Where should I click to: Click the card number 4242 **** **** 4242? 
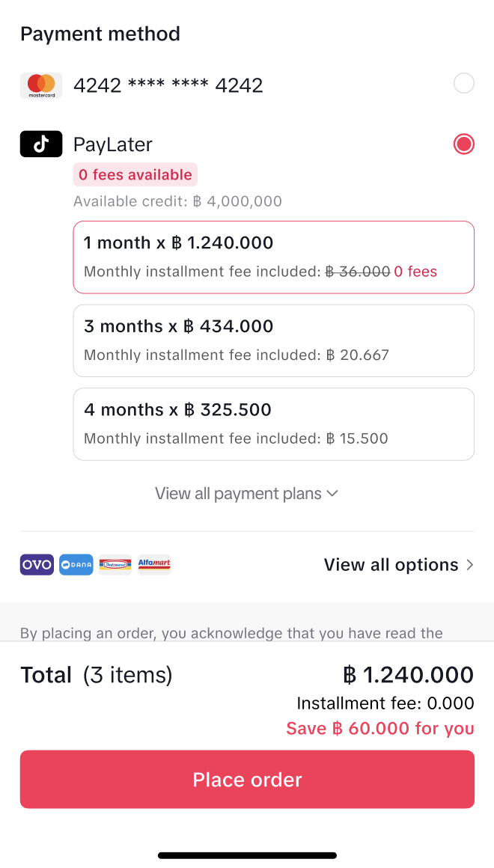[168, 85]
